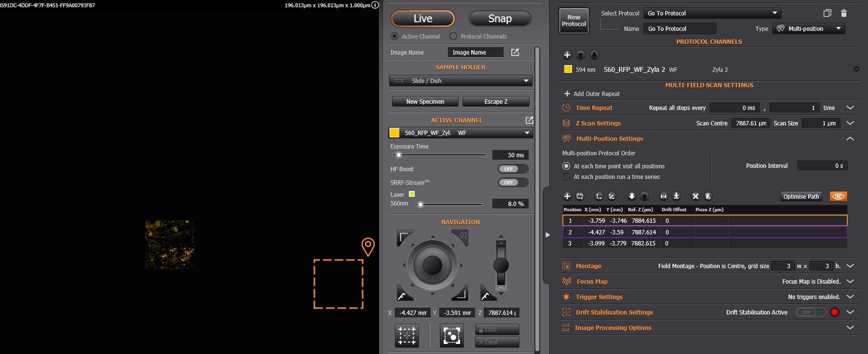
Task: Click the Snap button
Action: 500,19
